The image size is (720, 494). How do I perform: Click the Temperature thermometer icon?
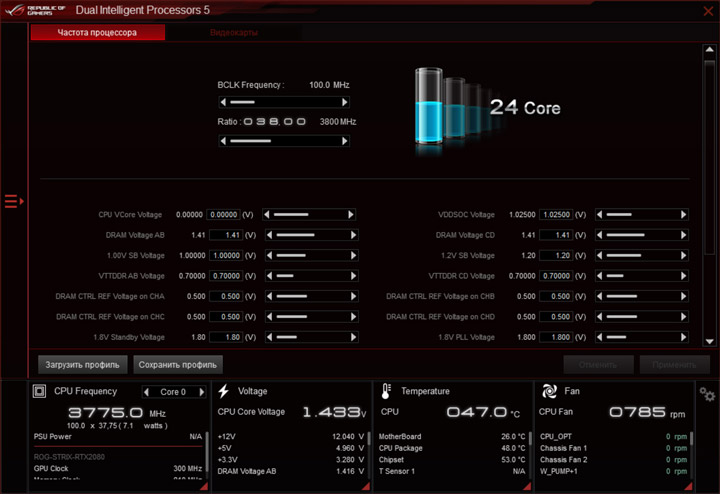386,391
